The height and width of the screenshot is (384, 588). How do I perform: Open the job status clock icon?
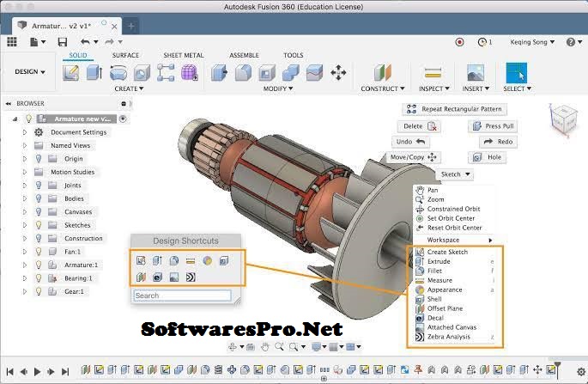coord(482,42)
